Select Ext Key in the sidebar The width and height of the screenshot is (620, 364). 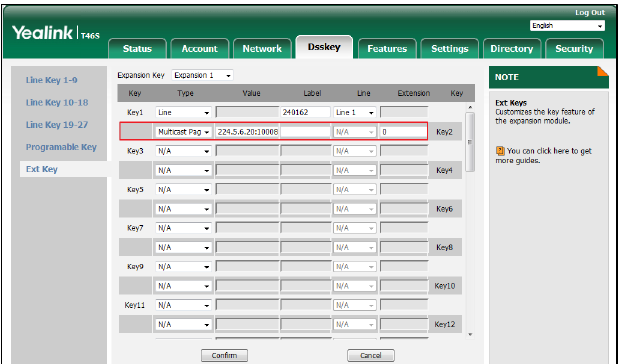tap(42, 169)
